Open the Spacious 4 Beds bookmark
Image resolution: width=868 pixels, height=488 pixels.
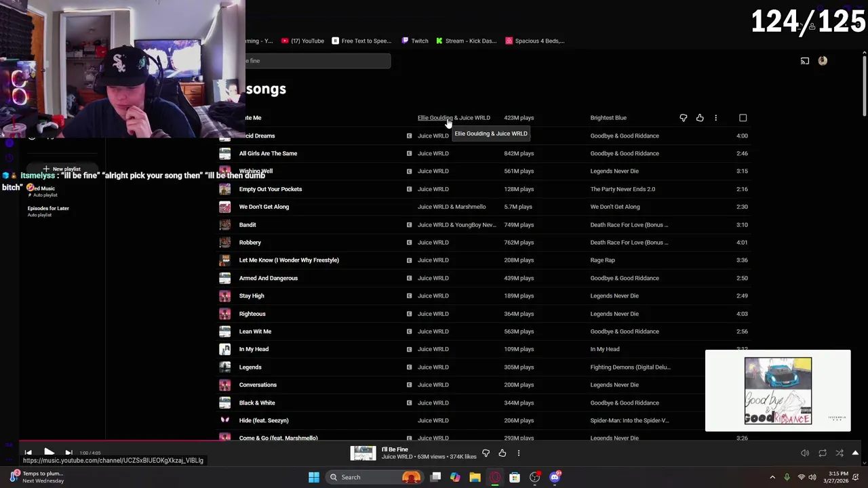[x=535, y=41]
